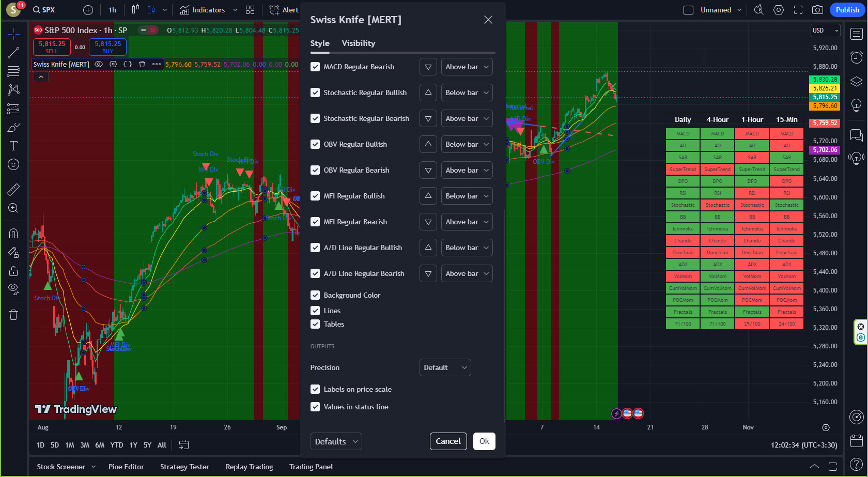Click the fullscreen mode icon
868x477 pixels.
[x=798, y=10]
